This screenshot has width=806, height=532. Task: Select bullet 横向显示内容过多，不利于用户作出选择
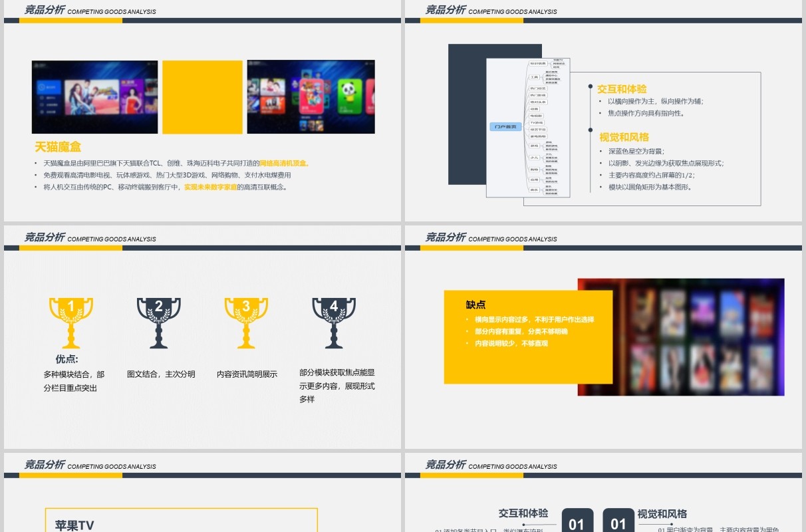pos(534,320)
